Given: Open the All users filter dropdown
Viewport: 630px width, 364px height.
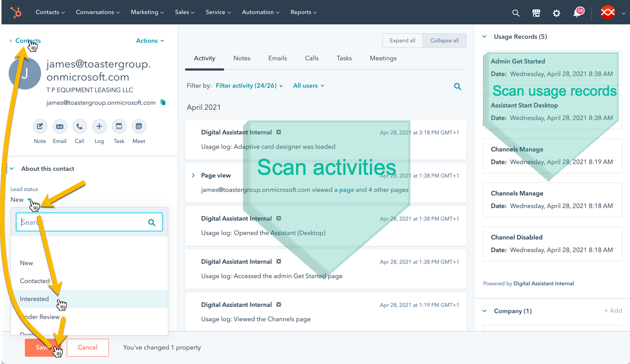Looking at the screenshot, I should (x=309, y=85).
